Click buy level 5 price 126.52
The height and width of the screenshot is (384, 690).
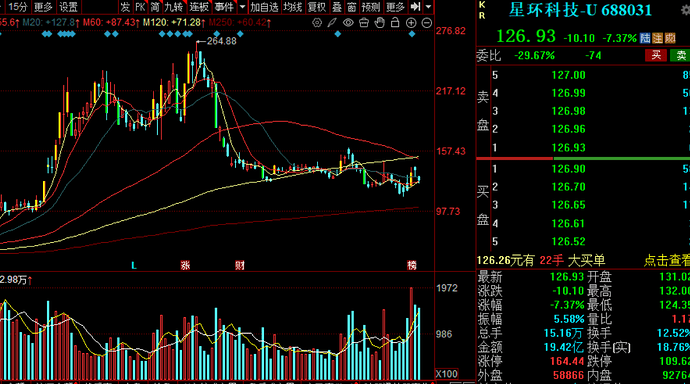click(x=569, y=241)
